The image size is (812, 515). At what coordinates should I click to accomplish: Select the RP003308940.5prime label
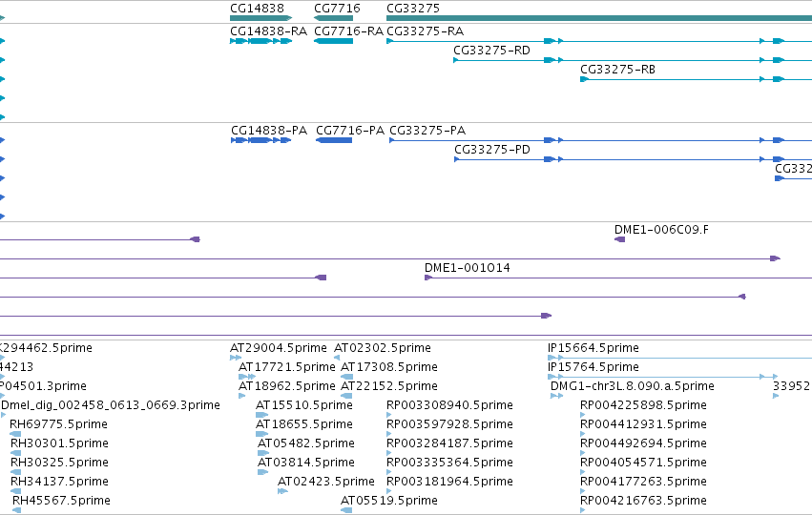(449, 405)
